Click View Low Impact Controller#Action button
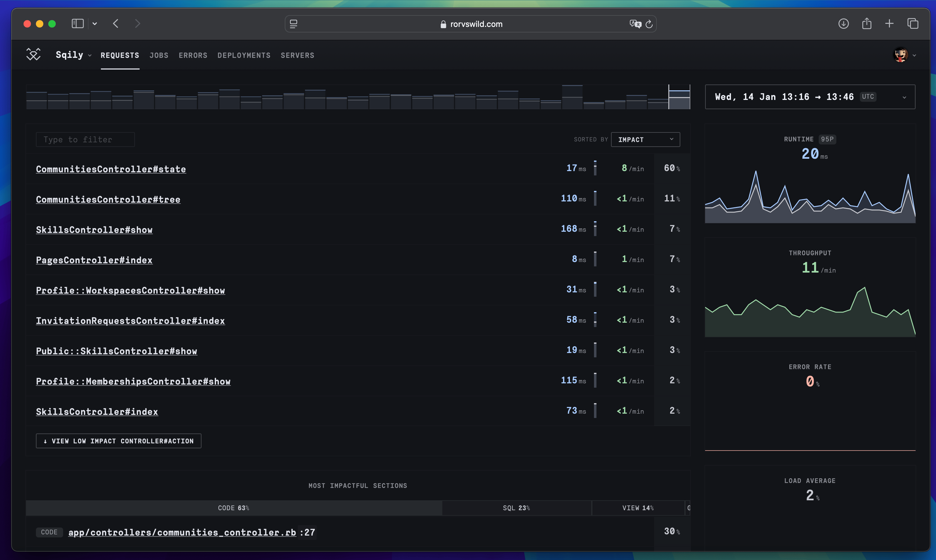The width and height of the screenshot is (936, 560). click(119, 441)
